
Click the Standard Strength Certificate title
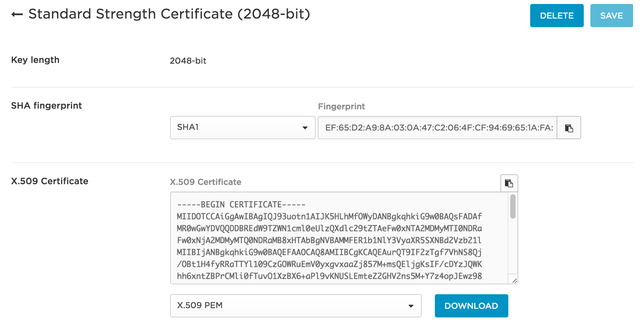point(169,14)
